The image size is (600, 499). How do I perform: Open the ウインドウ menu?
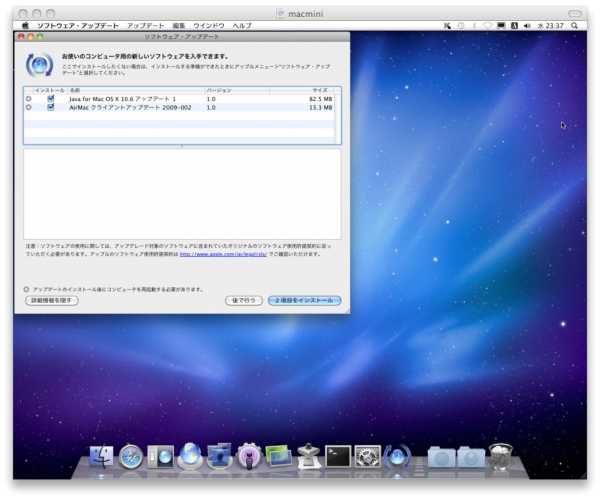[x=209, y=26]
